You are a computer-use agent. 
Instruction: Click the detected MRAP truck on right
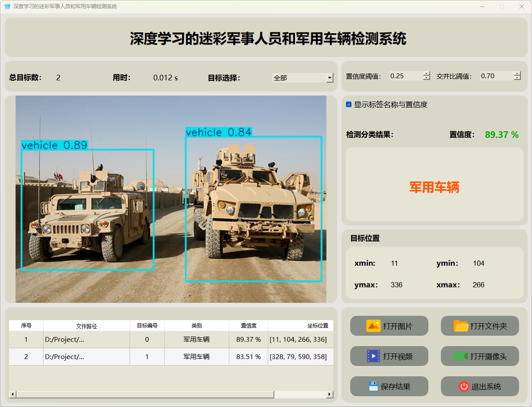pos(254,209)
